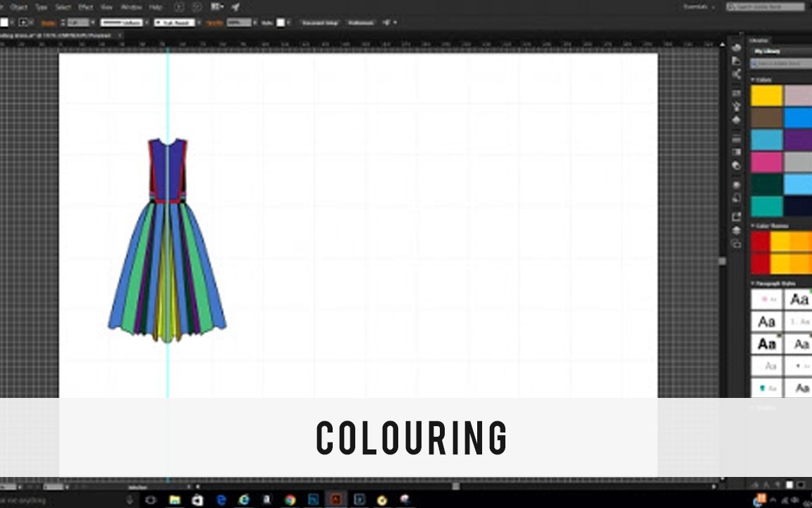Open the Color panel from the dock

736,48
